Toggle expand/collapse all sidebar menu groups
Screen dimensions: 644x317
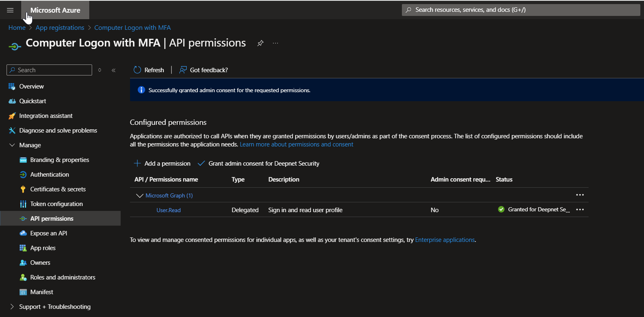99,70
